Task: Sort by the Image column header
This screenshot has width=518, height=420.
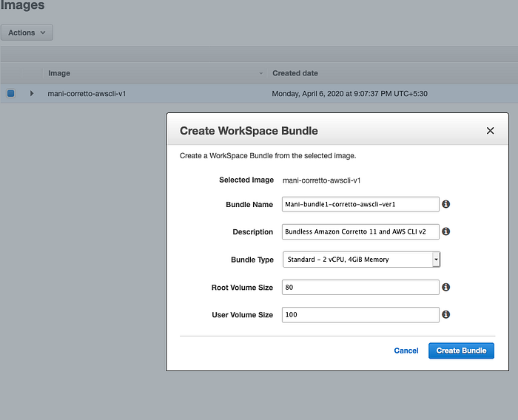Action: coord(59,73)
